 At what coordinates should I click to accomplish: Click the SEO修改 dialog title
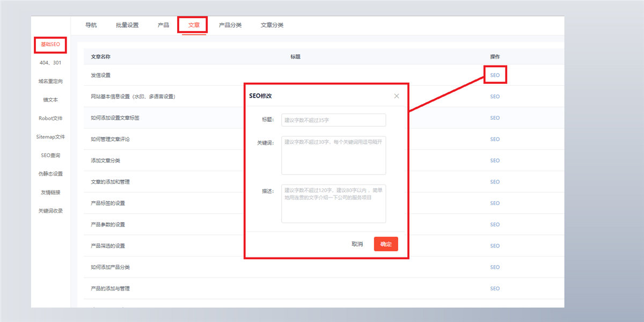pos(261,96)
